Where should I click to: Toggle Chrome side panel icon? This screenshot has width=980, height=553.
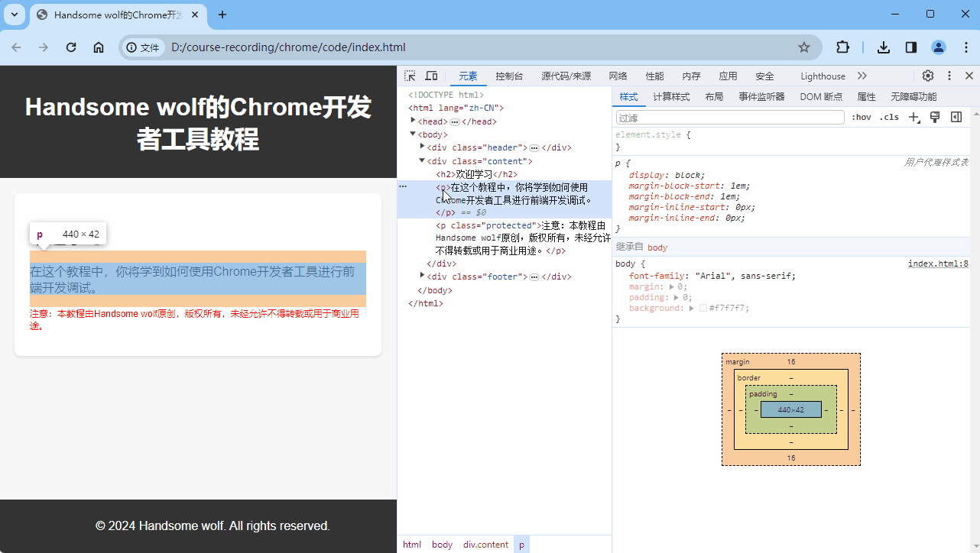(x=911, y=47)
